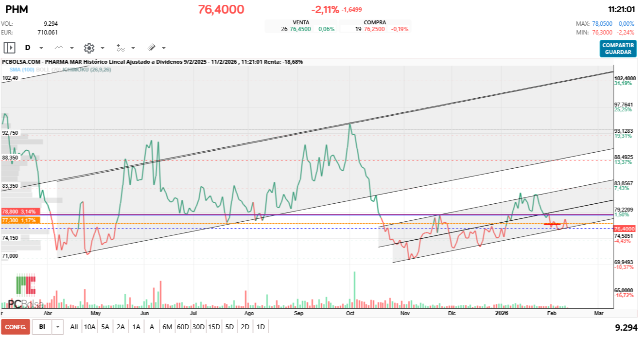Click the PCBolsa logo watermark

26,293
